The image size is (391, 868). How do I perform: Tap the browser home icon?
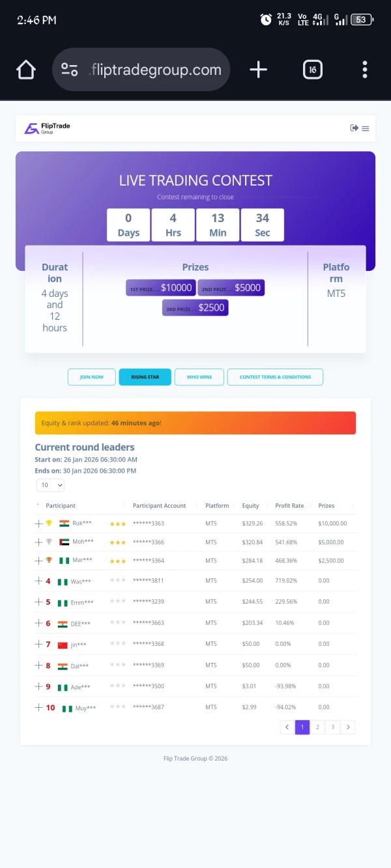pyautogui.click(x=26, y=70)
